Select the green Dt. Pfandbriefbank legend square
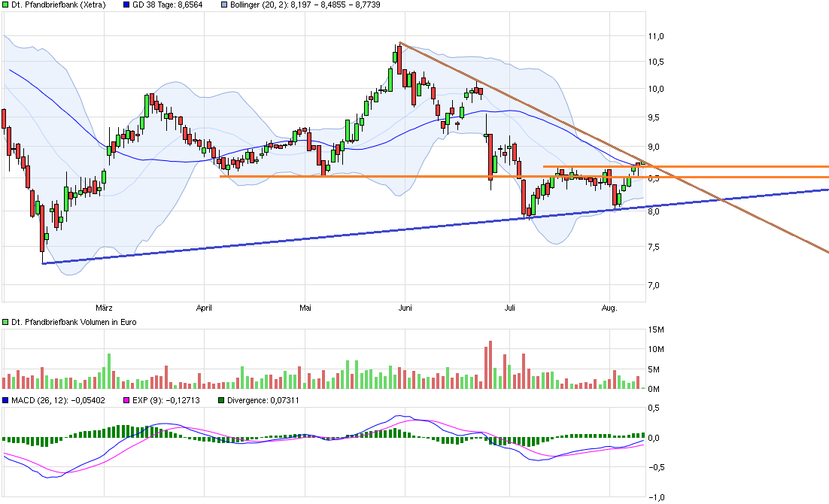Image resolution: width=829 pixels, height=504 pixels. coord(5,5)
